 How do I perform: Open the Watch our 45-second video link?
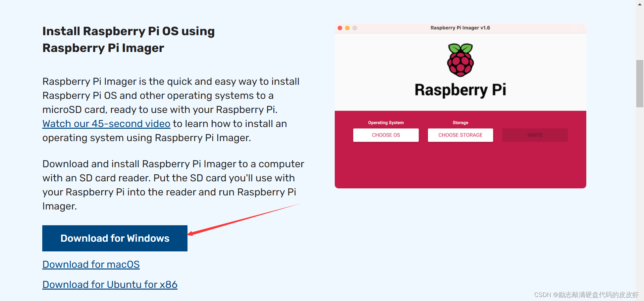tap(106, 124)
